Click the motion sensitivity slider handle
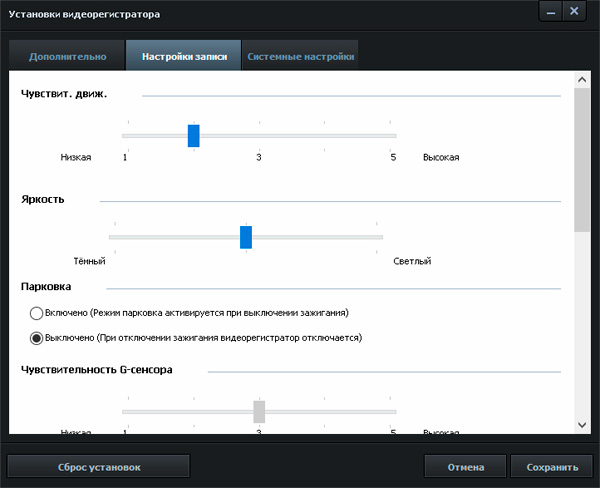 tap(194, 136)
